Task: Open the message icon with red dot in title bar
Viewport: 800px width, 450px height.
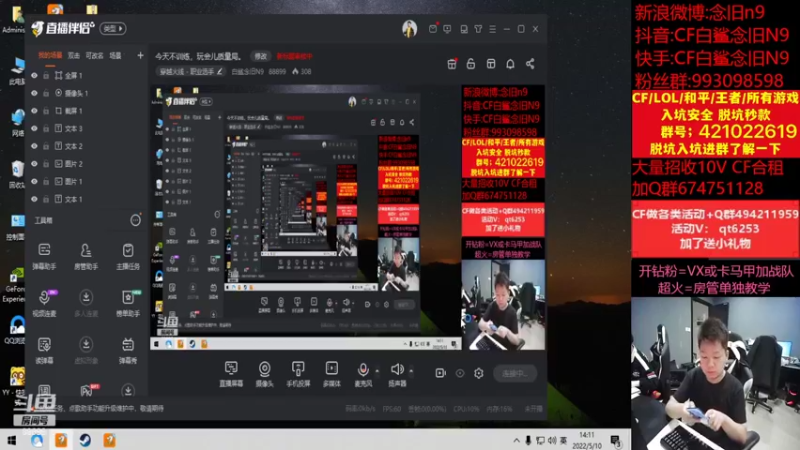Action: (433, 29)
